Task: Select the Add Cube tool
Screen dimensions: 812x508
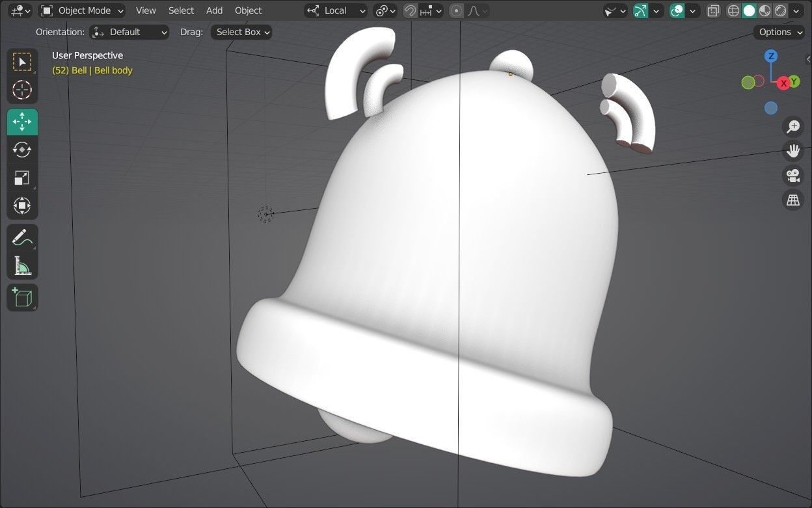Action: tap(22, 297)
